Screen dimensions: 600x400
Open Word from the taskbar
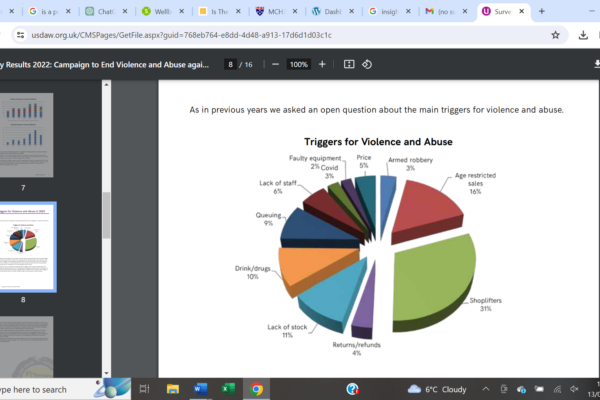199,388
